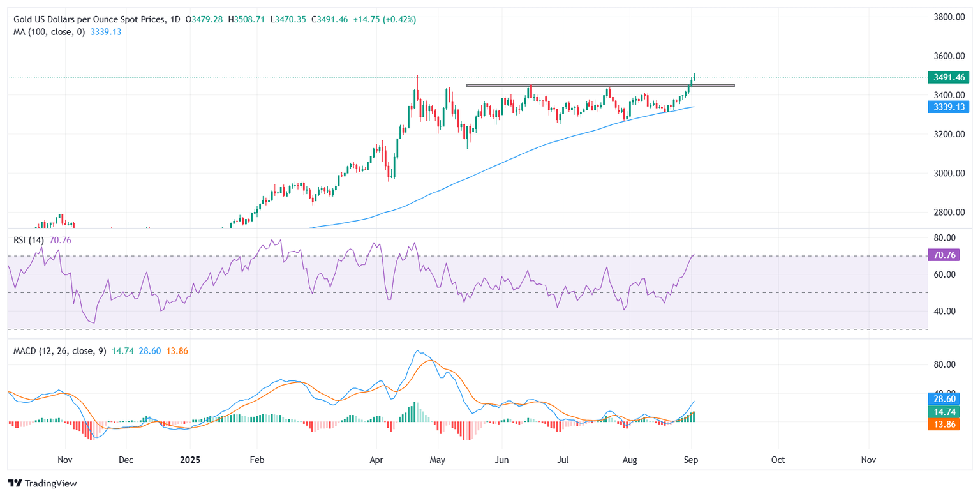Click the 1D timeframe indicator in header
This screenshot has height=496, width=980.
pyautogui.click(x=173, y=20)
